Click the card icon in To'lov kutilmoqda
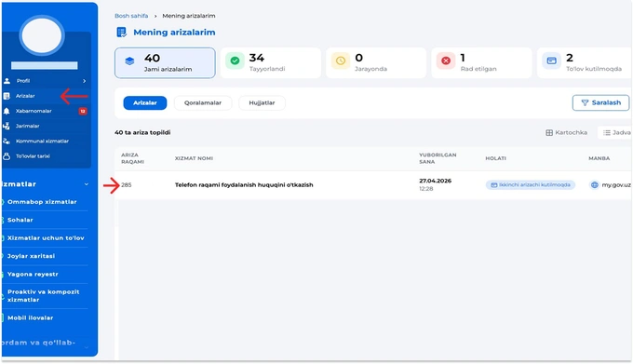Screen dimensions: 633x364 [551, 61]
